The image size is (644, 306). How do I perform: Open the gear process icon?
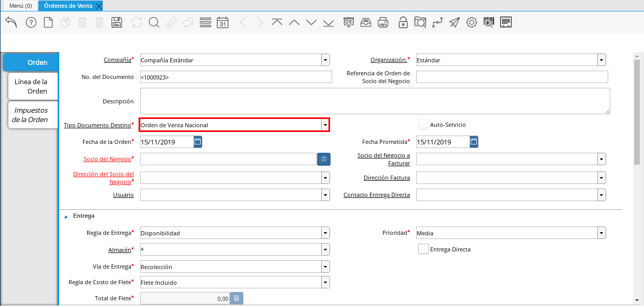(471, 22)
